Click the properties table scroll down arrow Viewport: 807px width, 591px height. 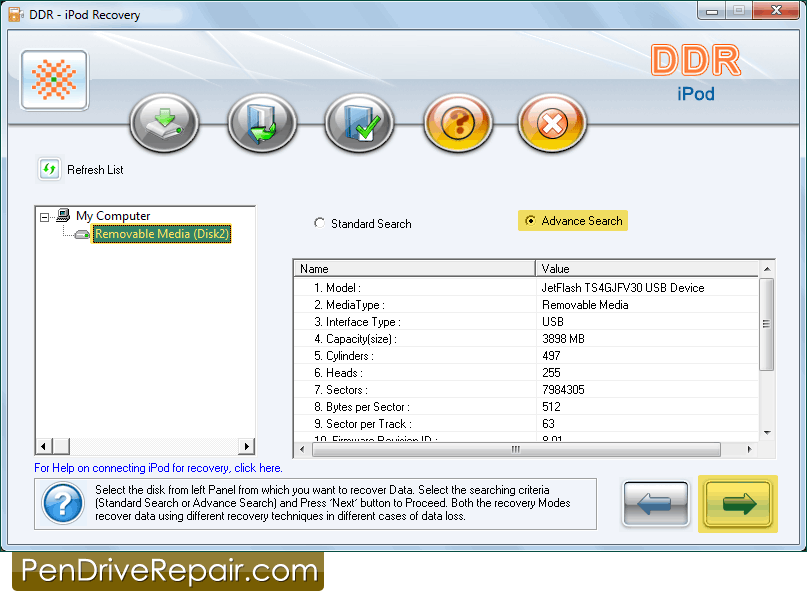pos(767,432)
